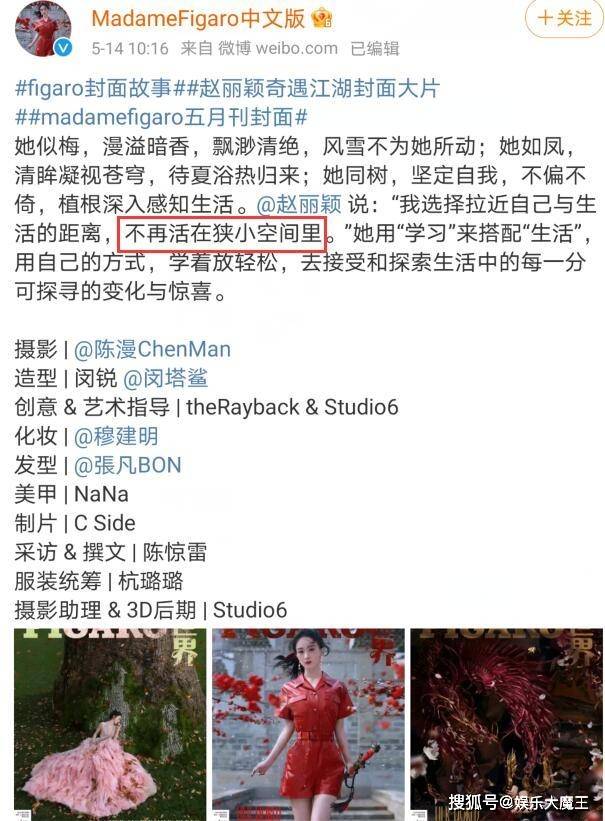Open hashtag #figaro封面故事#
605x821 pixels.
click(98, 88)
